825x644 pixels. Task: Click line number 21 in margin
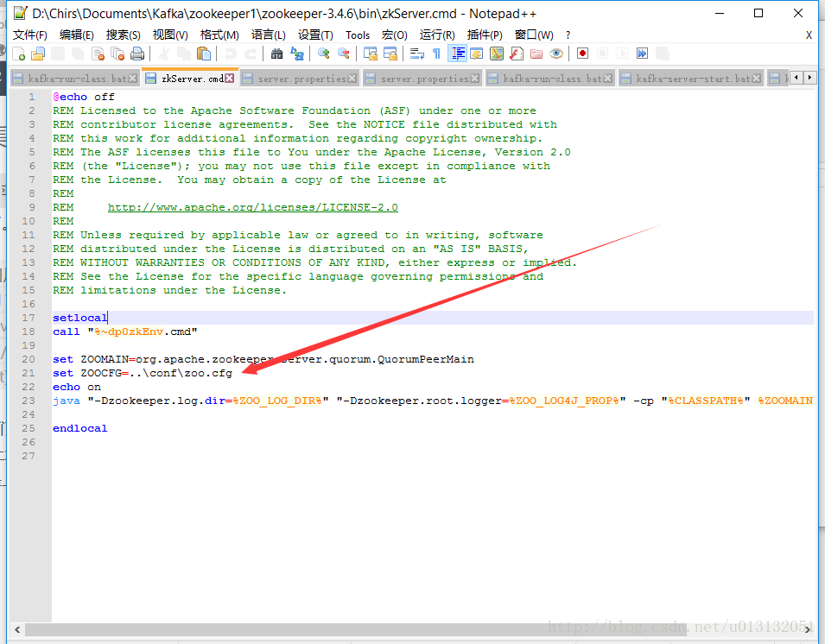29,373
